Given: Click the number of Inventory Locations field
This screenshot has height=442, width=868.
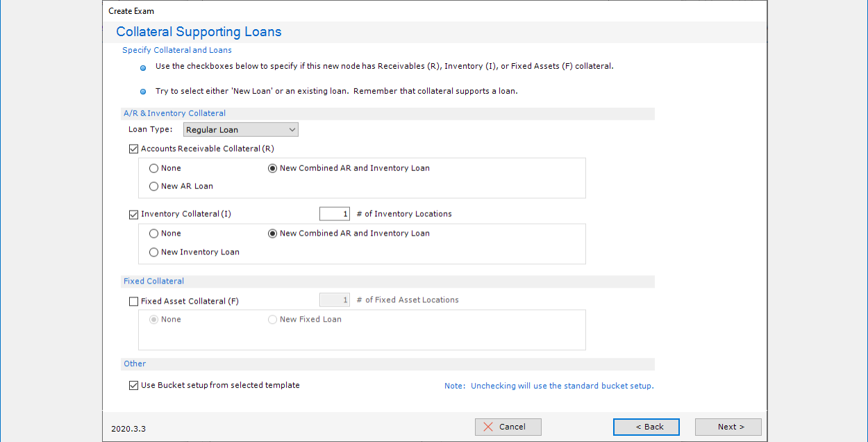Looking at the screenshot, I should pyautogui.click(x=334, y=214).
